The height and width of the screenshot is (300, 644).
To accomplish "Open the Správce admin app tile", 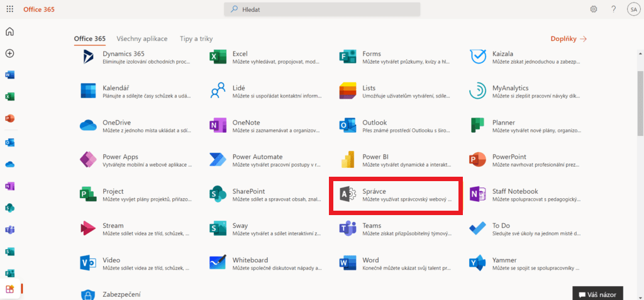I will (x=396, y=196).
